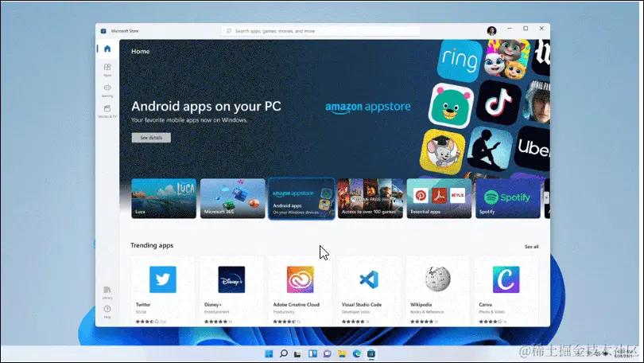Click the carousel next arrow

point(547,197)
